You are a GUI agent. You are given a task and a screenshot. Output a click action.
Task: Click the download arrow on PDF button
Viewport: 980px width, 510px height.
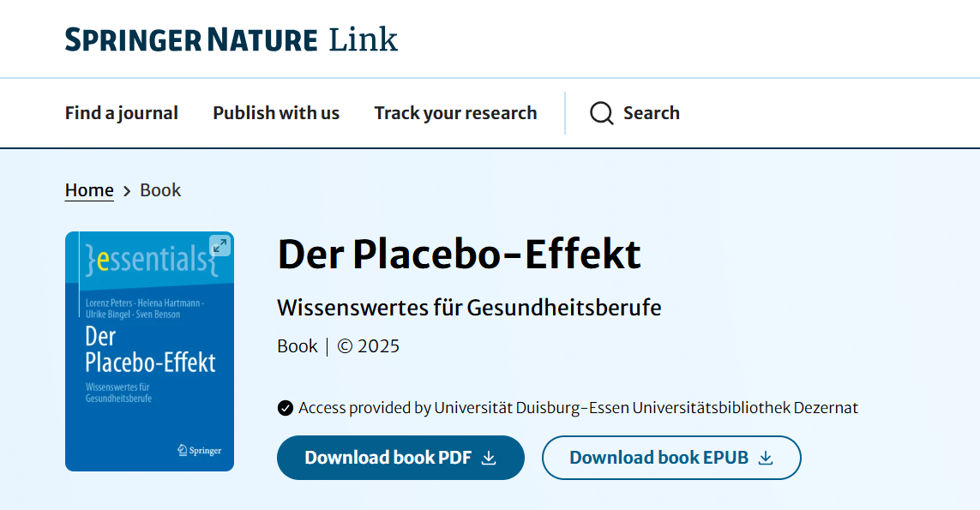coord(489,458)
